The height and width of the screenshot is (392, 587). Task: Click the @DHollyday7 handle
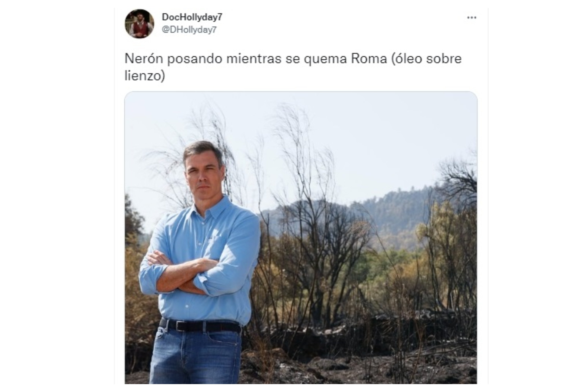pyautogui.click(x=189, y=30)
